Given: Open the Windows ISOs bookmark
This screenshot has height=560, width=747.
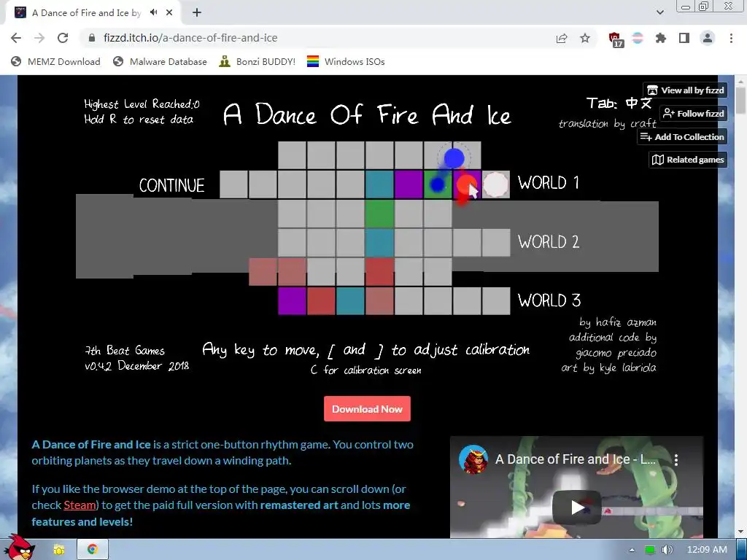Looking at the screenshot, I should coord(346,61).
